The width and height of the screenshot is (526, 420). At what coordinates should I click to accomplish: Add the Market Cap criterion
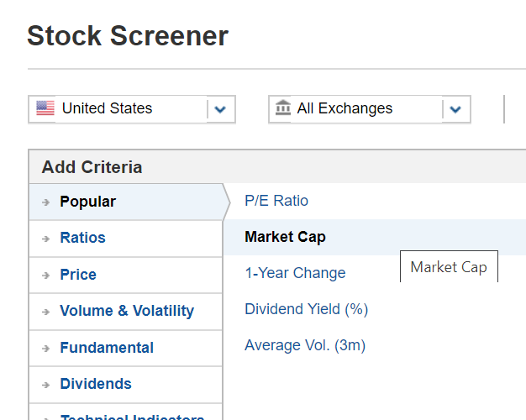(x=285, y=237)
